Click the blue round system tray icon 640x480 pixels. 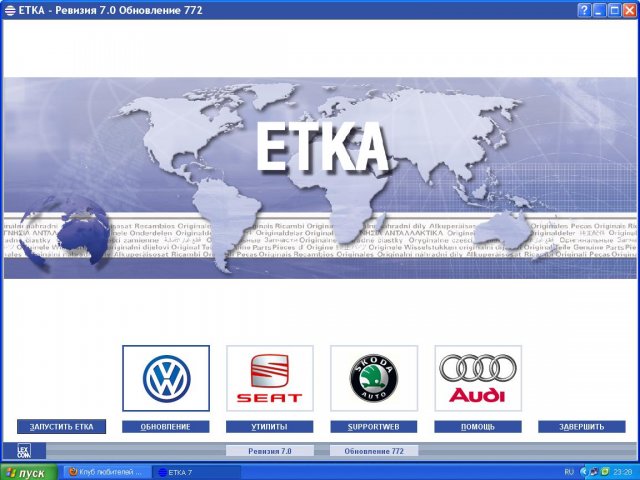(x=584, y=472)
